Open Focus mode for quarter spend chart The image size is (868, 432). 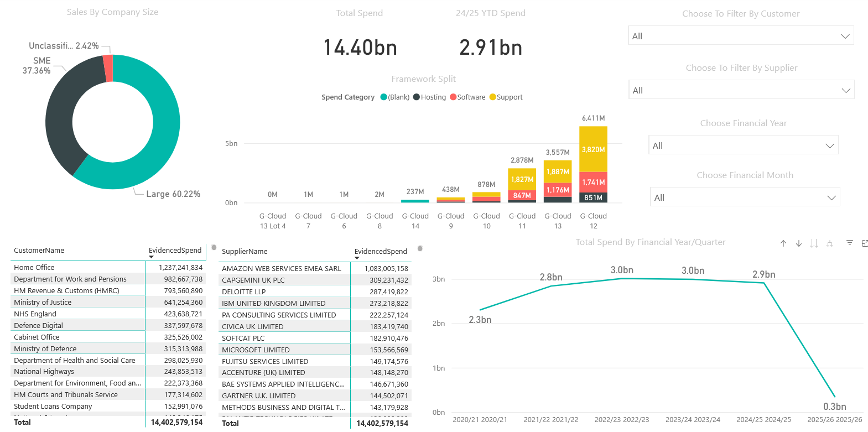tap(865, 243)
